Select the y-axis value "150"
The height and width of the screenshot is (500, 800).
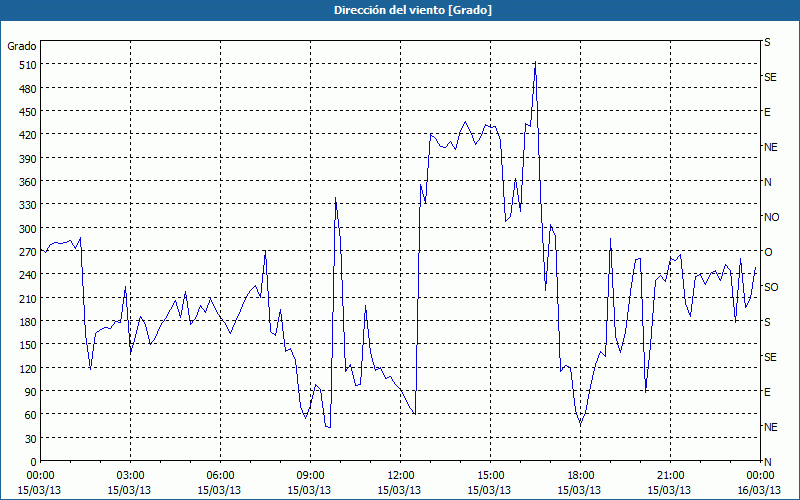[28, 345]
